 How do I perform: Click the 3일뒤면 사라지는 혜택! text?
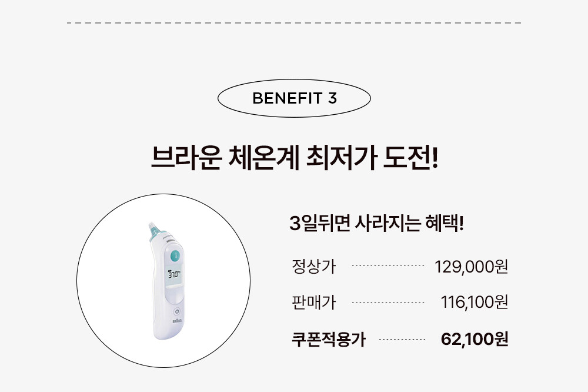pos(376,224)
